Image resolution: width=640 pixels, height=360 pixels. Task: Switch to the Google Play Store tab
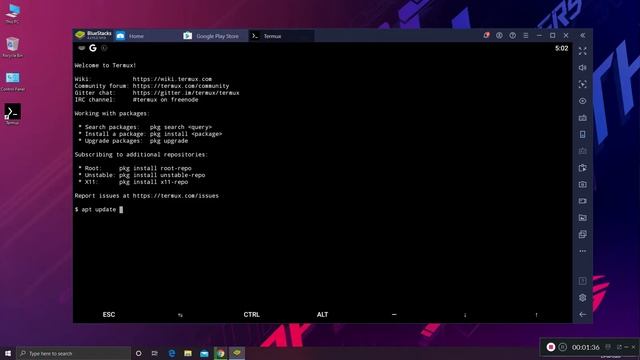tap(215, 36)
